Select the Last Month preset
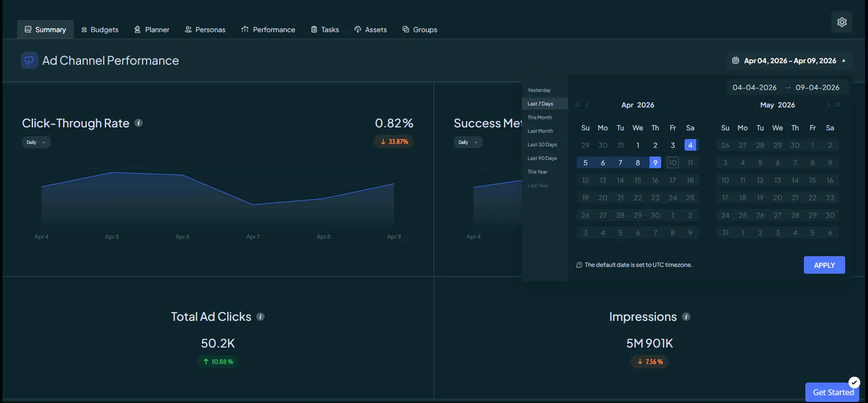 (x=545, y=131)
